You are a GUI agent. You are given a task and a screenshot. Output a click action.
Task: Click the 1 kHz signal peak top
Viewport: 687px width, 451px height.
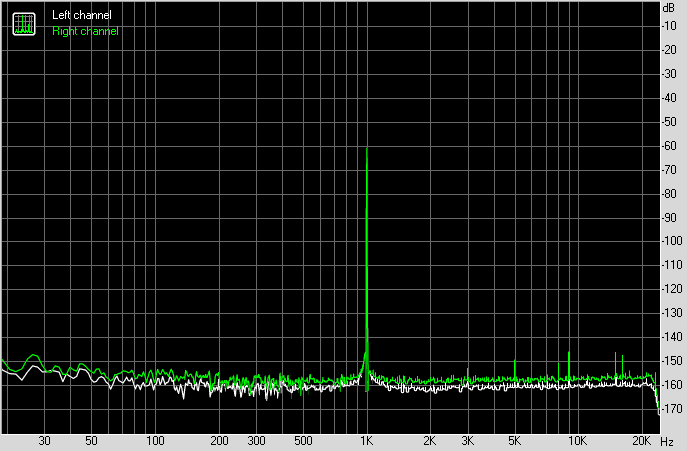pos(367,149)
